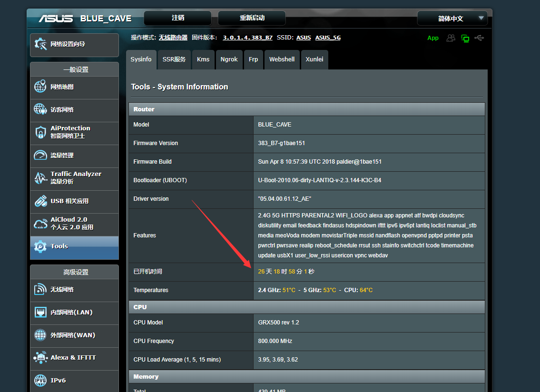Open the network setup wizard icon

40,44
